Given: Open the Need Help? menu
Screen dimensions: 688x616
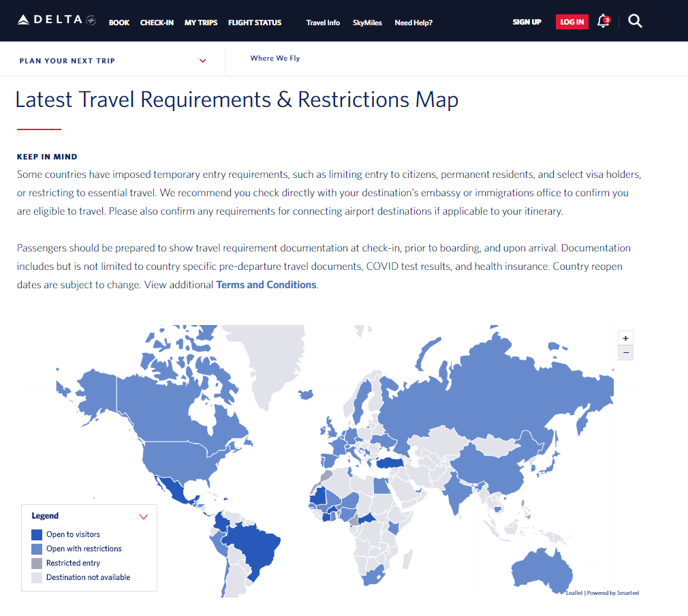Looking at the screenshot, I should point(413,22).
